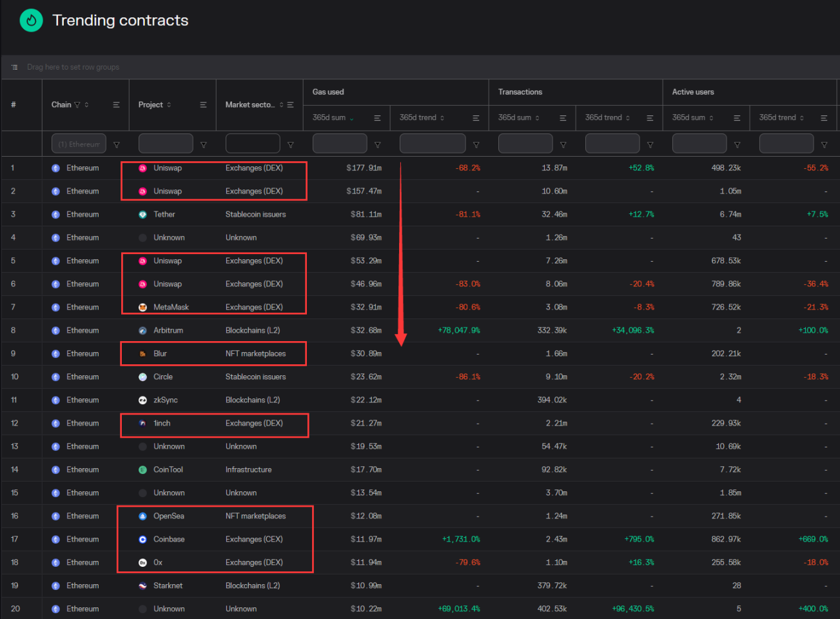Click the Stablecoin issuers cell in Tether row
This screenshot has height=619, width=840.
256,215
